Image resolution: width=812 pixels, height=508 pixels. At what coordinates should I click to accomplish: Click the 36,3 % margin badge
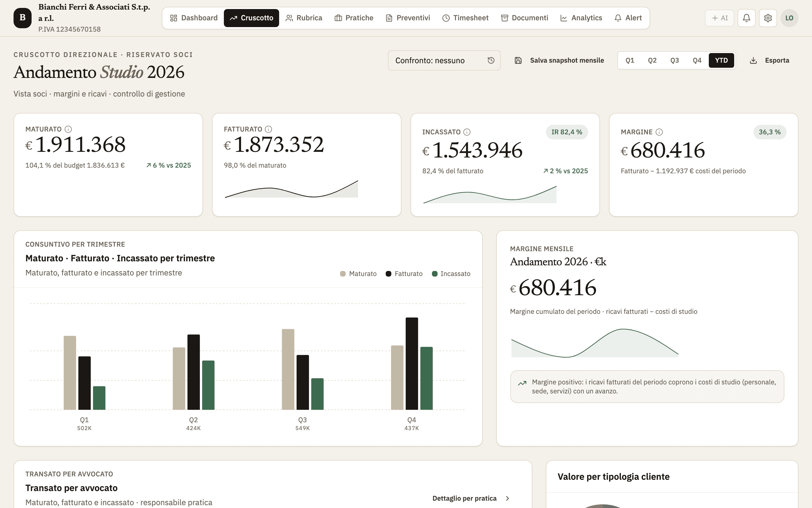point(770,132)
